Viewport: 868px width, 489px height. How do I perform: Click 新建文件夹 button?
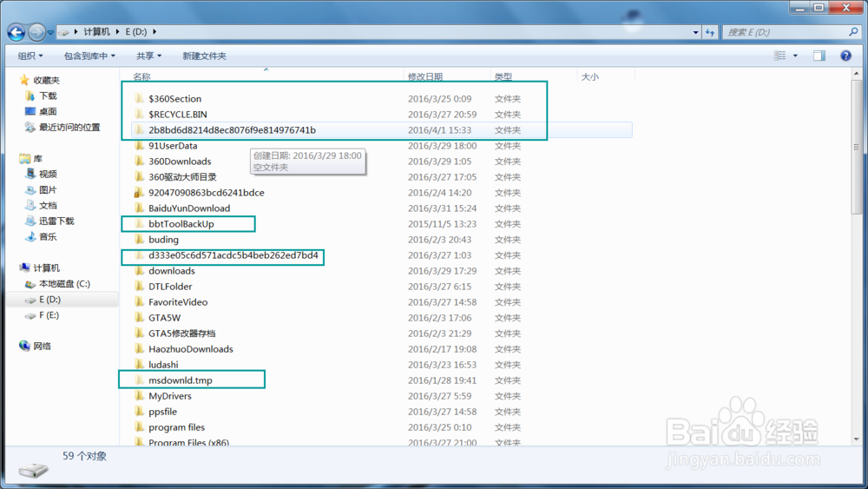204,56
